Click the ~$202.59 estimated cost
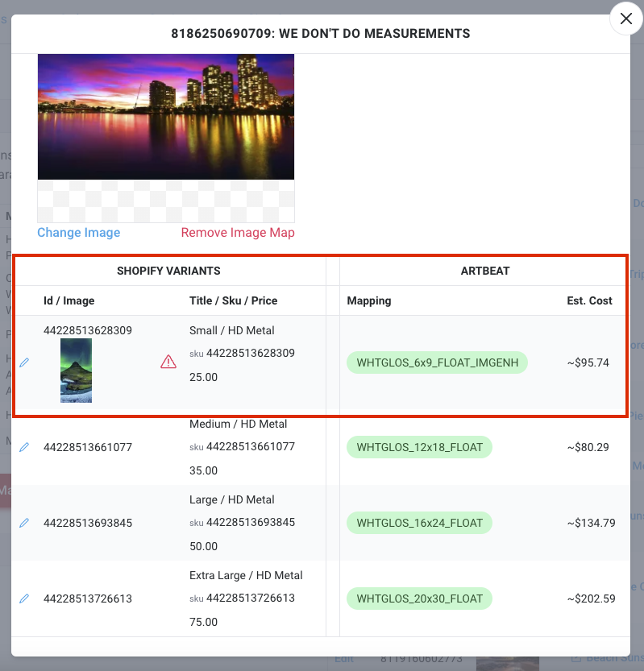 pyautogui.click(x=591, y=599)
